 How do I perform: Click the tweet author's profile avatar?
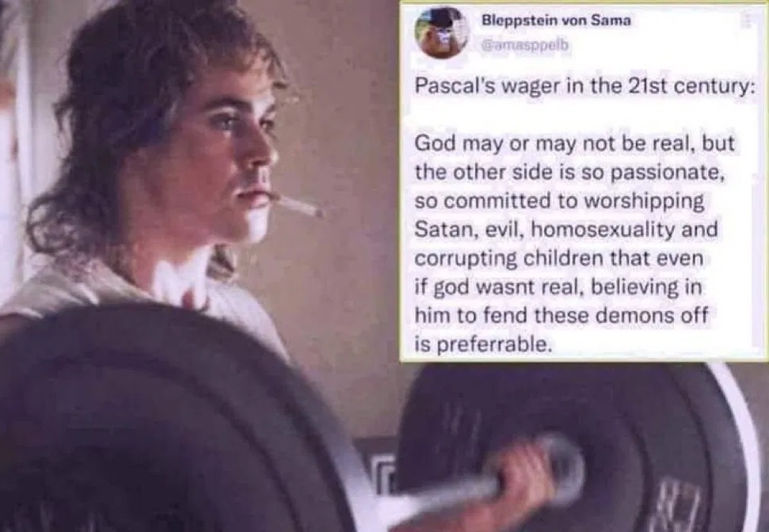441,32
